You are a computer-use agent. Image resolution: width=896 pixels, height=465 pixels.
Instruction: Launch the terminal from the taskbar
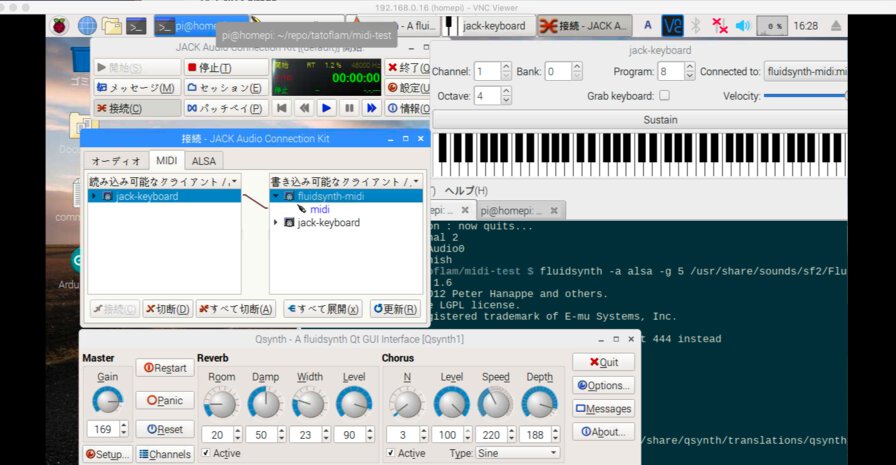(137, 26)
